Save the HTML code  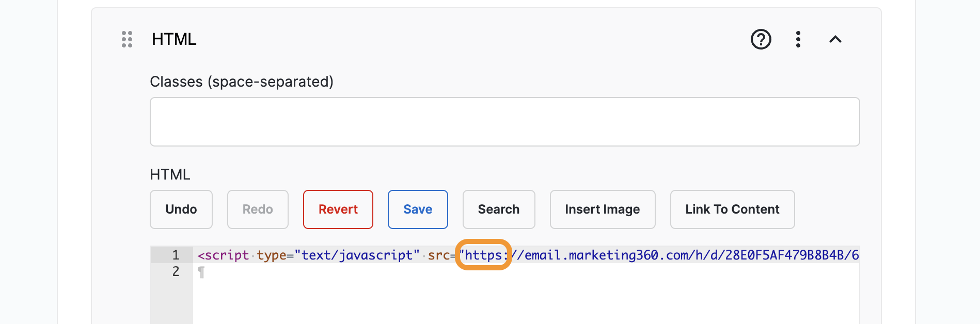[x=418, y=209]
